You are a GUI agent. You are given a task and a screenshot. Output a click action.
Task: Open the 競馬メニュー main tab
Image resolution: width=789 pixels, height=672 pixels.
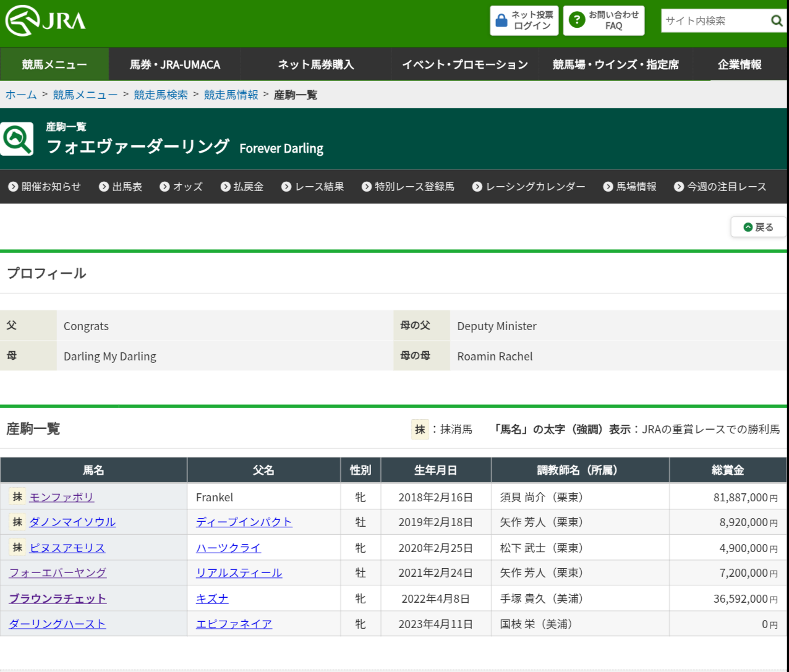54,64
